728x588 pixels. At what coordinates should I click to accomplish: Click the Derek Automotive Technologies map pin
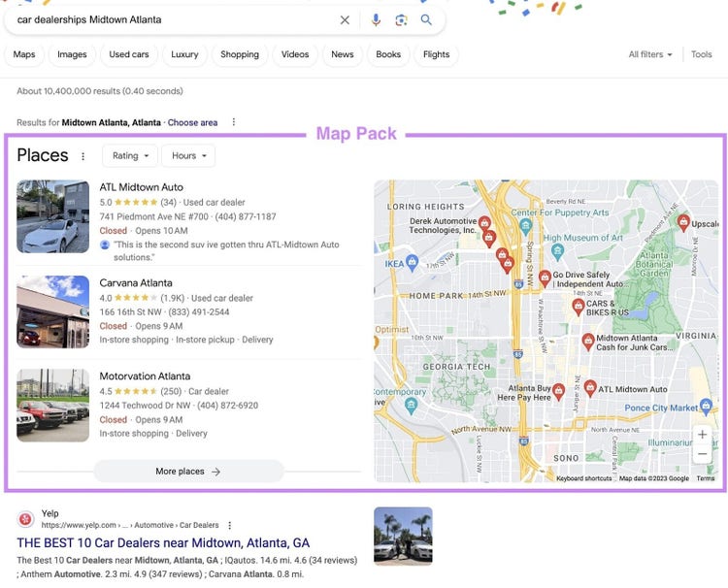coord(484,223)
